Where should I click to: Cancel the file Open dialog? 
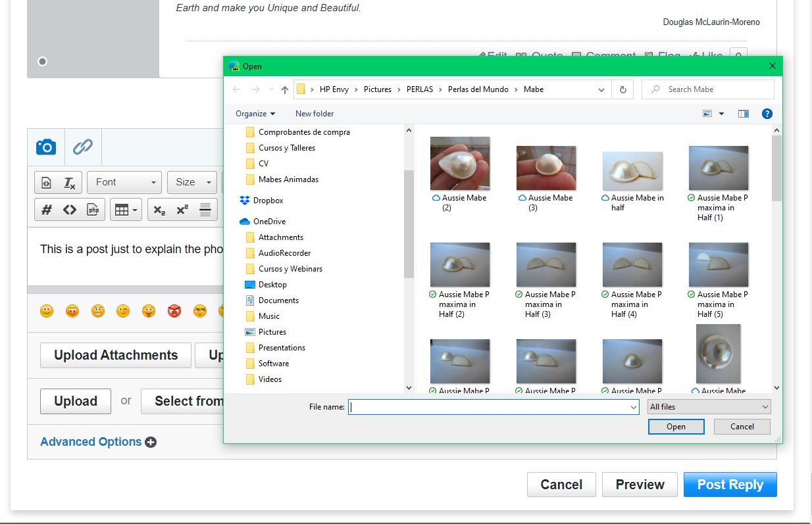click(x=742, y=427)
